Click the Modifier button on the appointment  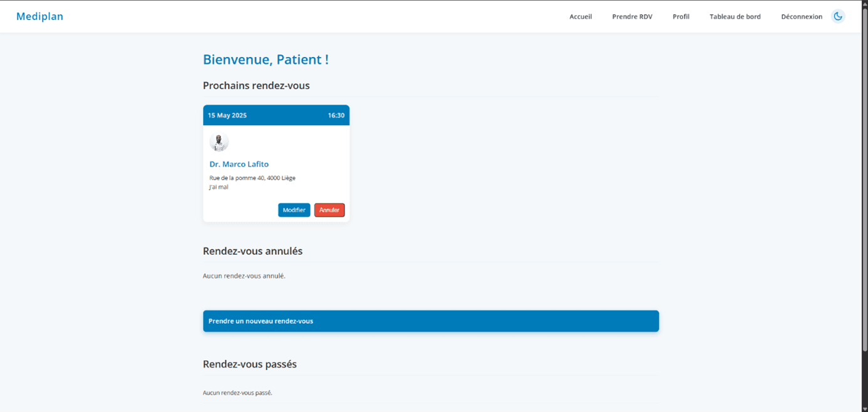coord(294,210)
